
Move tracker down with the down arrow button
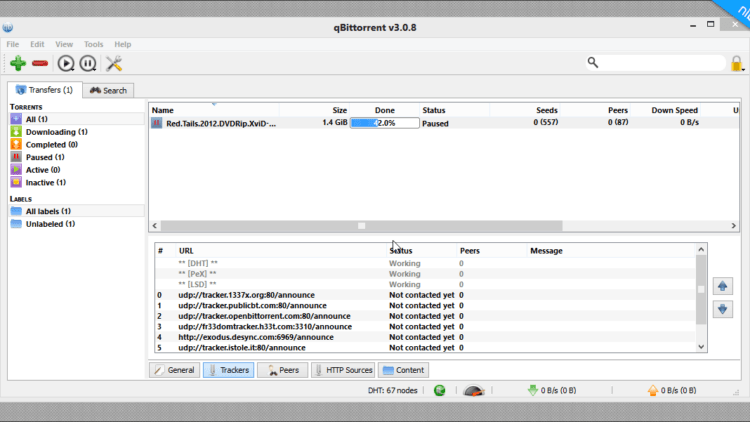pyautogui.click(x=724, y=310)
